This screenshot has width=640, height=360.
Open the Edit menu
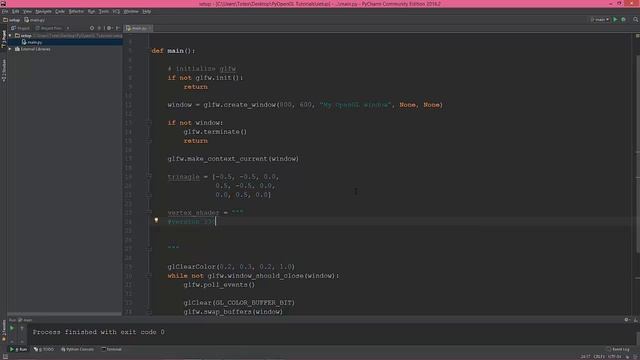pyautogui.click(x=16, y=11)
